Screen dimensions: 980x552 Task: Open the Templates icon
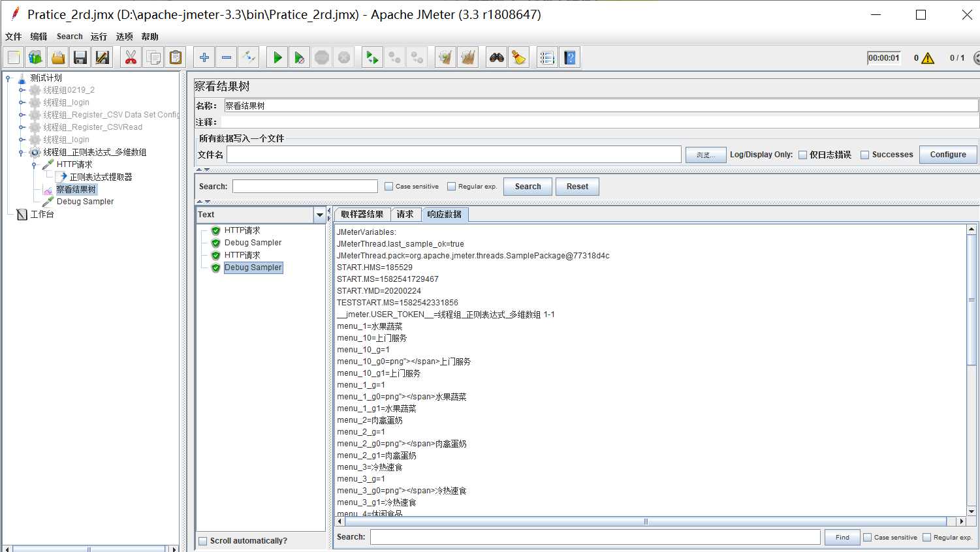36,57
